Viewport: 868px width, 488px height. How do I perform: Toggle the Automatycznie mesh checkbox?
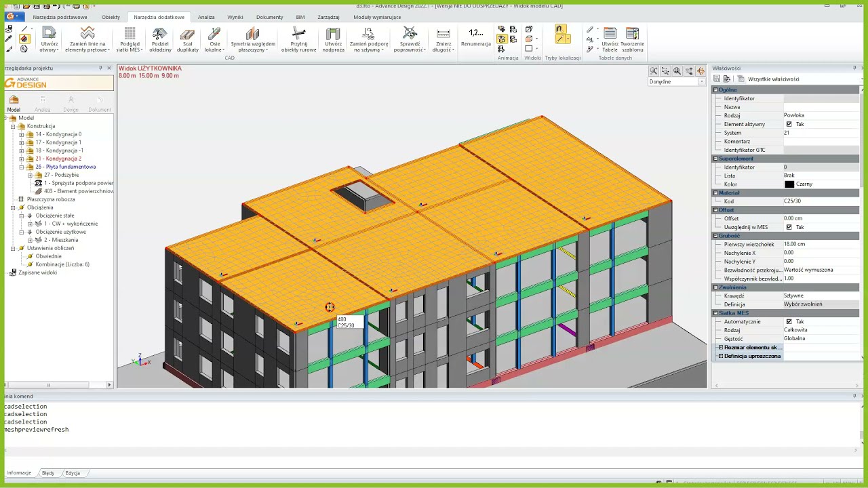point(789,321)
